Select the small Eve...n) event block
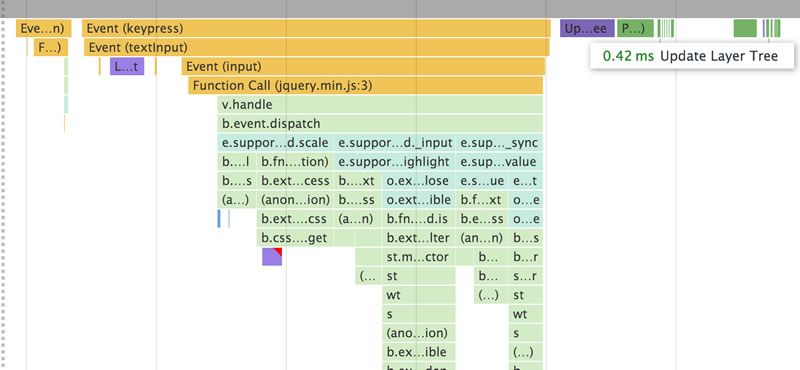The height and width of the screenshot is (370, 800). (x=43, y=28)
